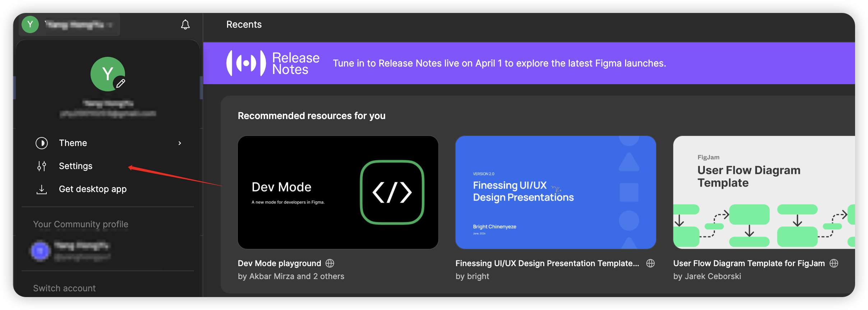Screen dimensions: 868x310
Task: Click globe icon next to User Flow Diagram
Action: click(x=834, y=263)
